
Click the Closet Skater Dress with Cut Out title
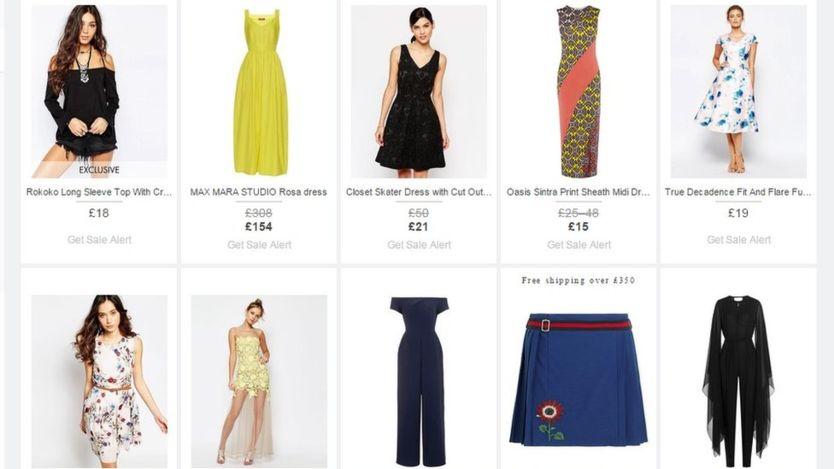[419, 192]
